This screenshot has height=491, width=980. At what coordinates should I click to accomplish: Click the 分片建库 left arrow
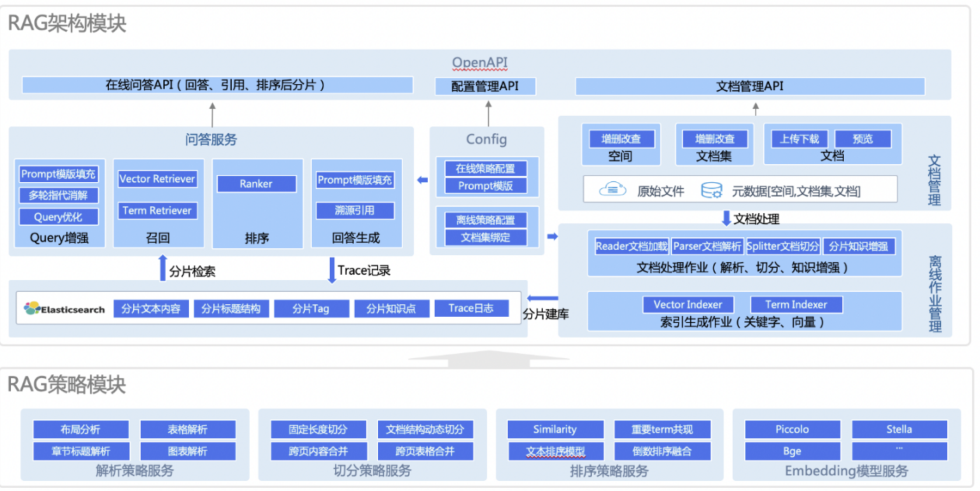click(x=542, y=298)
